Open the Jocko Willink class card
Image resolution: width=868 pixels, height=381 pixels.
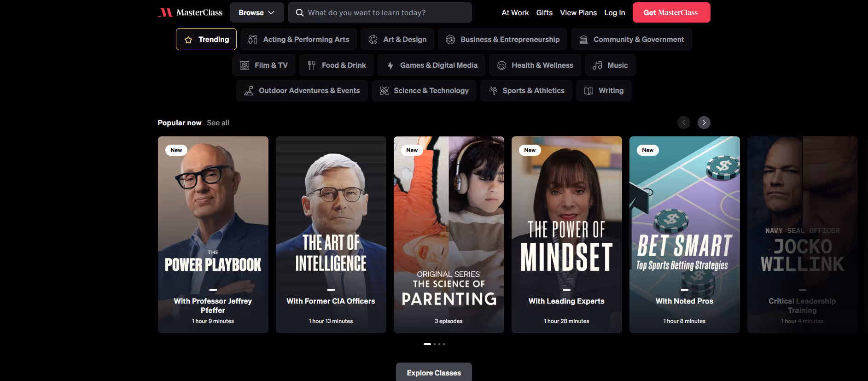coord(803,234)
